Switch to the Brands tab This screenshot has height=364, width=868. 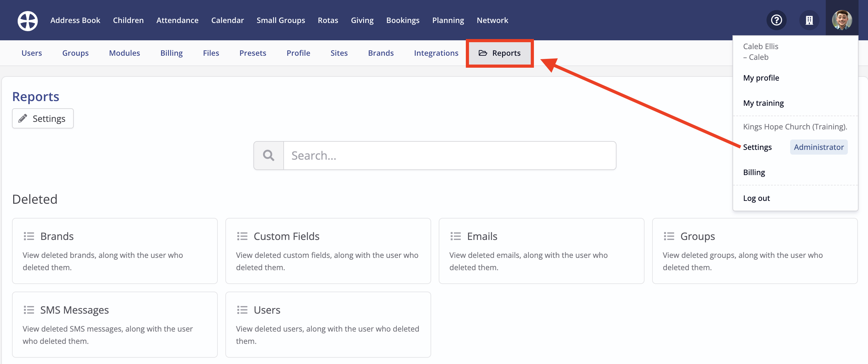tap(381, 53)
